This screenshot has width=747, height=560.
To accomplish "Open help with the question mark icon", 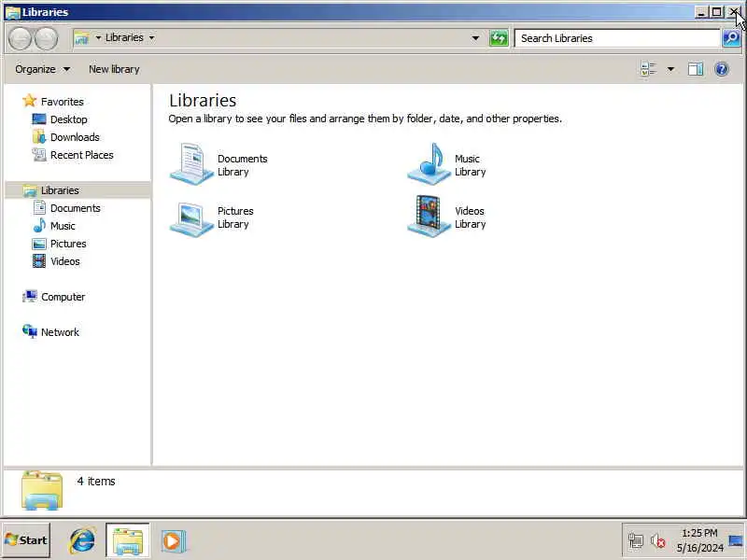I will (722, 69).
